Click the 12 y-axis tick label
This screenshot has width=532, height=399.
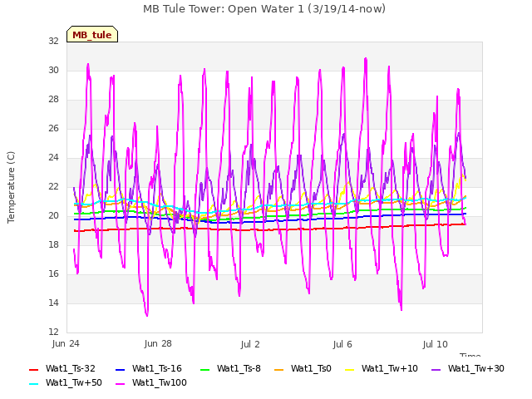53,332
